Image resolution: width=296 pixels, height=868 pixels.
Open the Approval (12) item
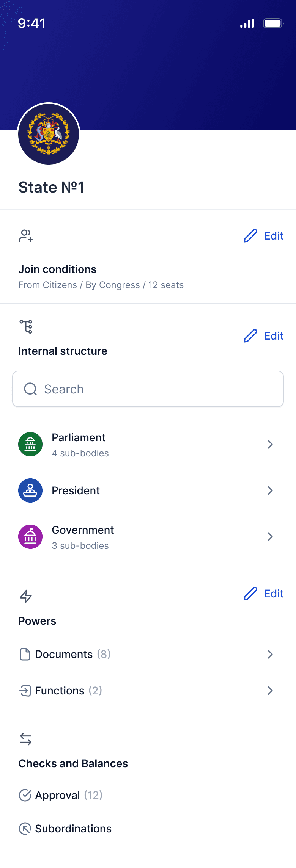tap(61, 795)
